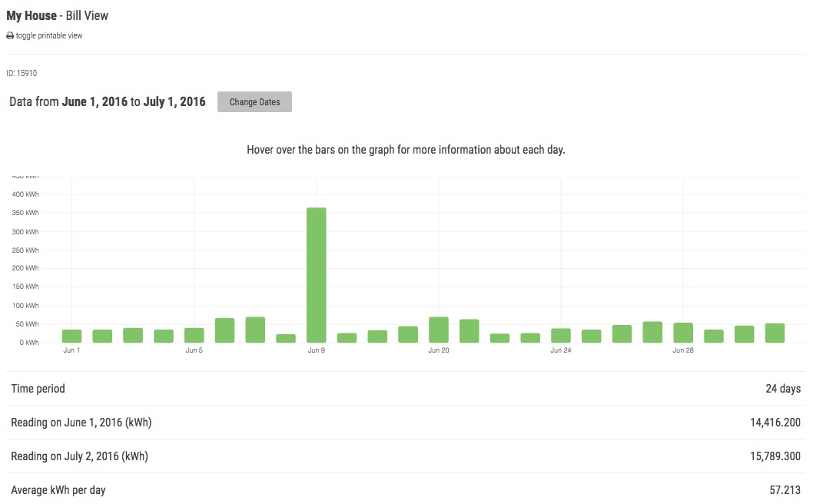The width and height of the screenshot is (813, 504).
Task: Select the tallest bar above Jun 9
Action: (316, 274)
